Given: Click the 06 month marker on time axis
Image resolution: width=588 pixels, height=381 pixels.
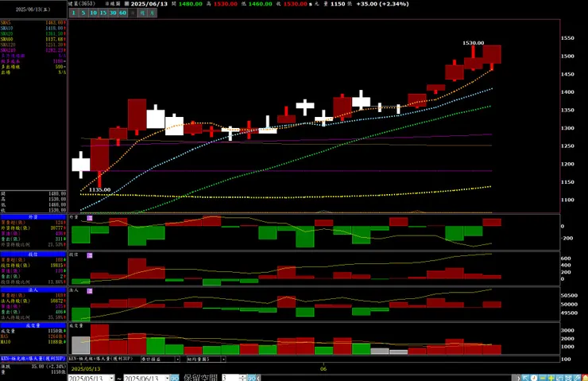Looking at the screenshot, I should [323, 369].
